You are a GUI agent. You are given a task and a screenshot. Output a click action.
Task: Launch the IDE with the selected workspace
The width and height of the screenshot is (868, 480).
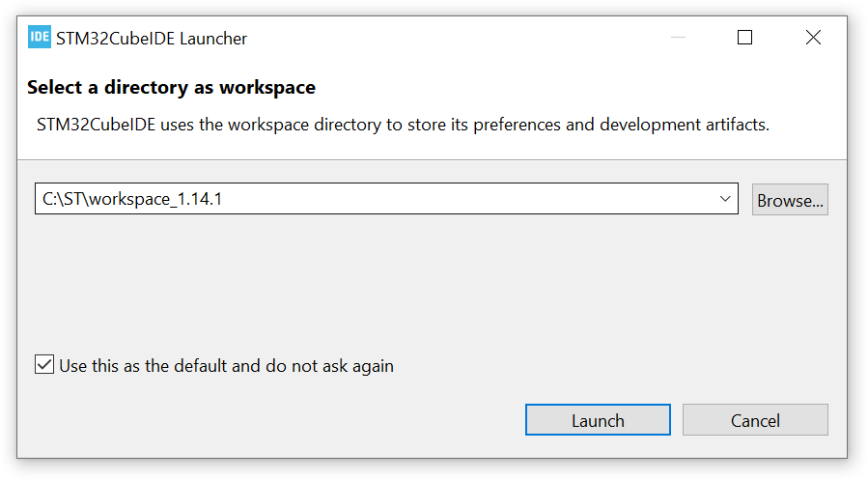point(598,420)
